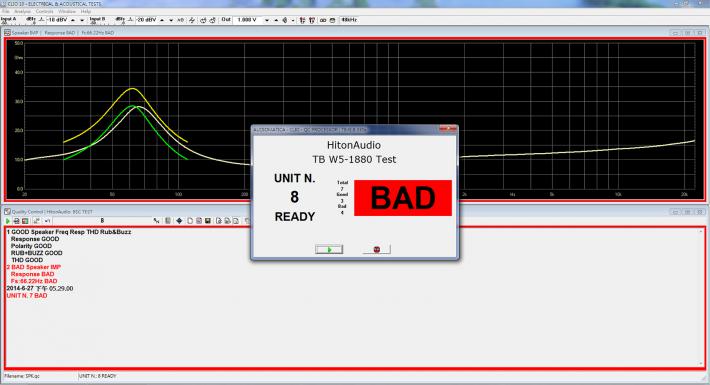
Task: Click the red BAD result indicator
Action: point(403,198)
